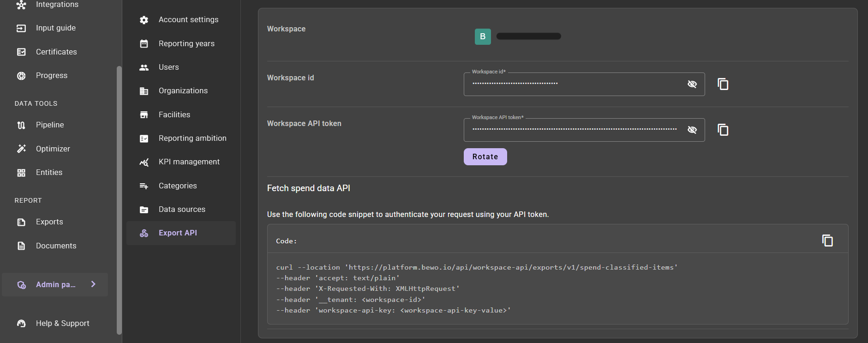The image size is (868, 343).
Task: Click the __tenant header line
Action: [x=351, y=300]
